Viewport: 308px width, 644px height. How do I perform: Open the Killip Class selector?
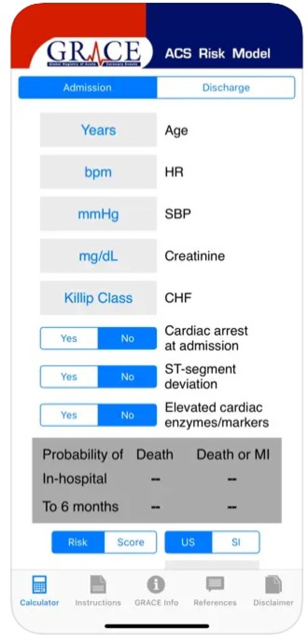pos(98,298)
